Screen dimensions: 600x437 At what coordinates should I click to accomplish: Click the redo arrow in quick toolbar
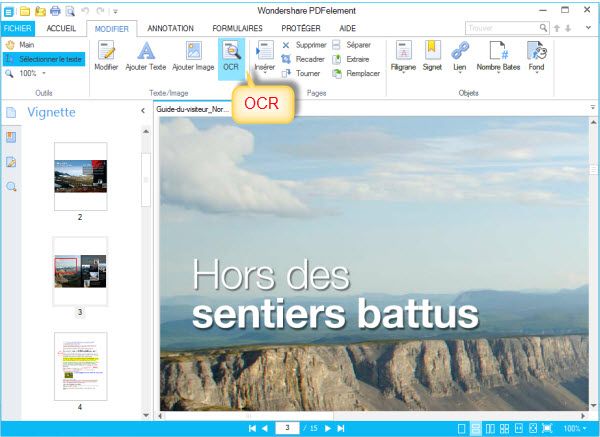point(100,11)
